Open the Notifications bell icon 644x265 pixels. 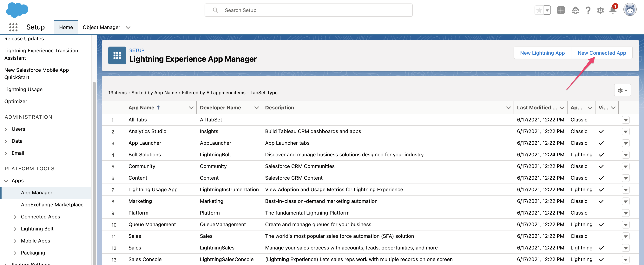pos(613,10)
